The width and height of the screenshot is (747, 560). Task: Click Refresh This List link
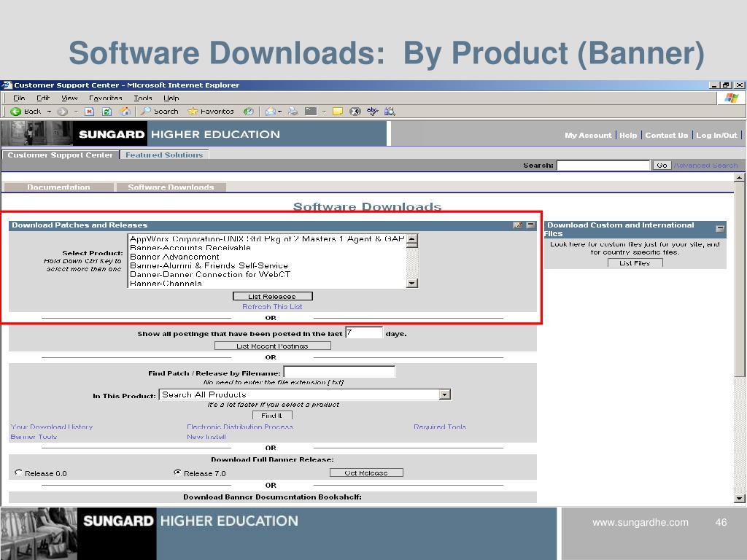coord(272,307)
